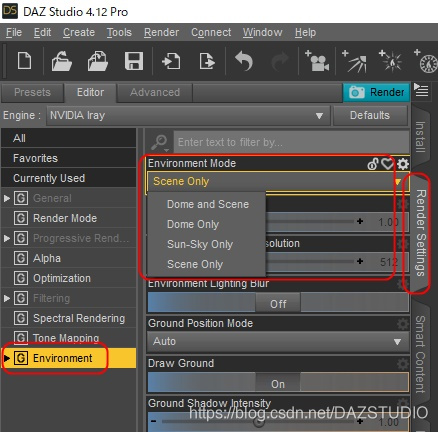Select the Spectral Rendering group

tap(68, 318)
